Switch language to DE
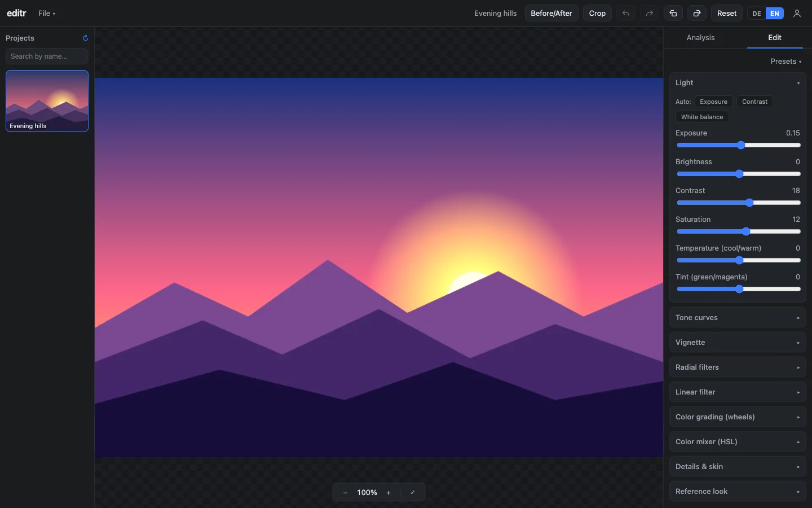Image resolution: width=812 pixels, height=508 pixels. pyautogui.click(x=757, y=13)
